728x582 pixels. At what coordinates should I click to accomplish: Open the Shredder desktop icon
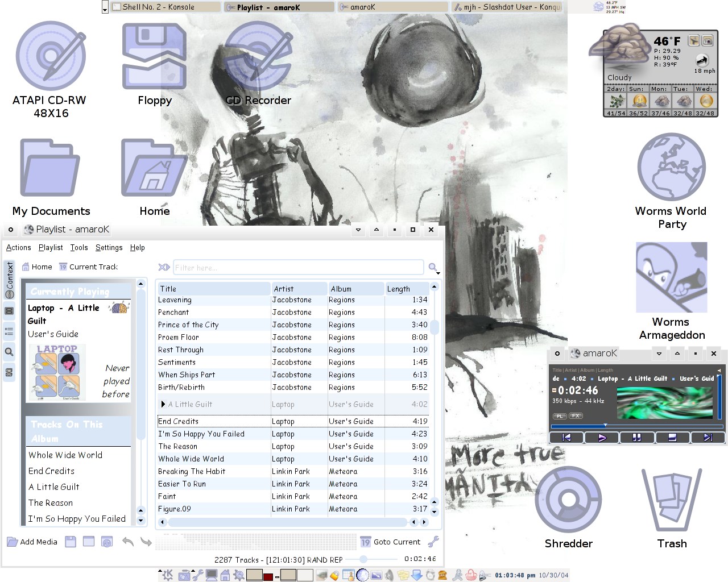[568, 501]
